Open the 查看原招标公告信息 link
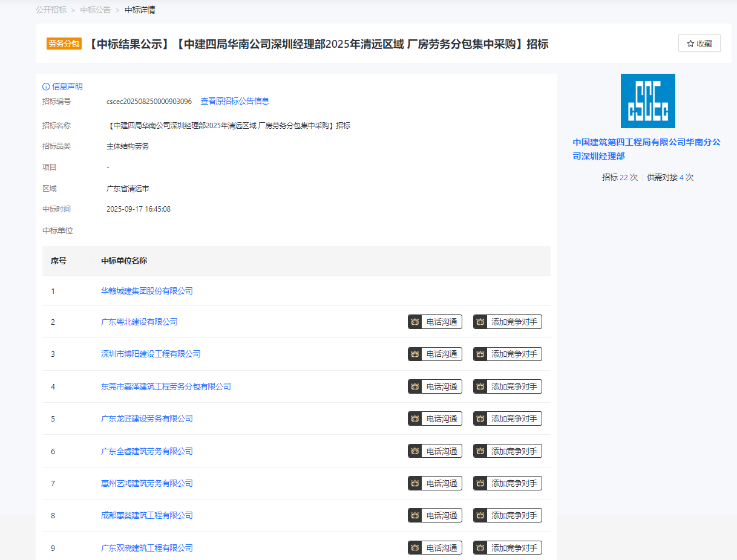Viewport: 737px width, 560px height. (235, 101)
